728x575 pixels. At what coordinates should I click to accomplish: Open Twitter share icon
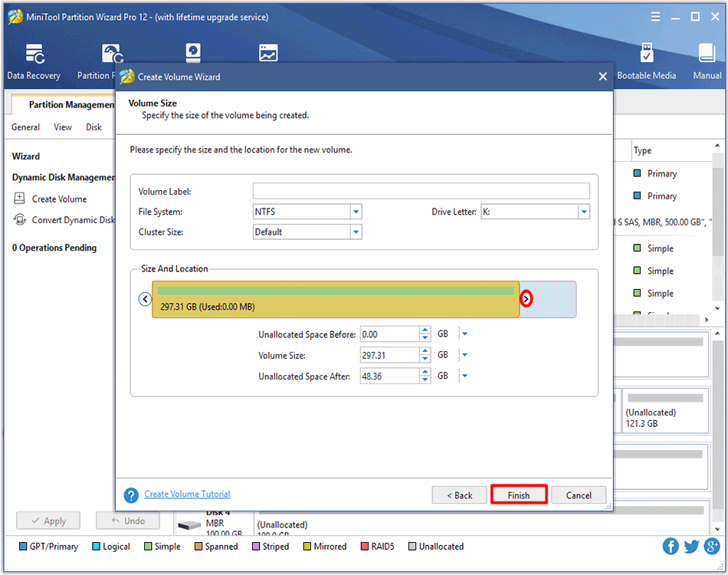pyautogui.click(x=691, y=546)
